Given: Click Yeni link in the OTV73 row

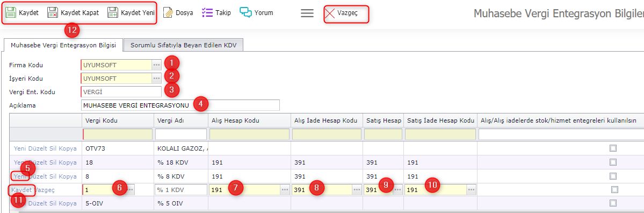Looking at the screenshot, I should click(x=20, y=148).
